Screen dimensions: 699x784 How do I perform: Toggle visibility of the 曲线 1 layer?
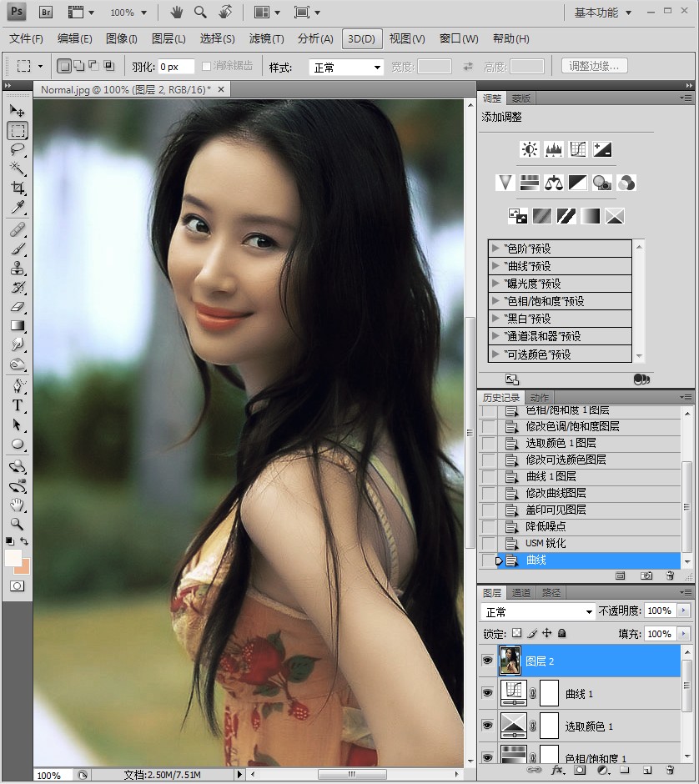pyautogui.click(x=487, y=693)
